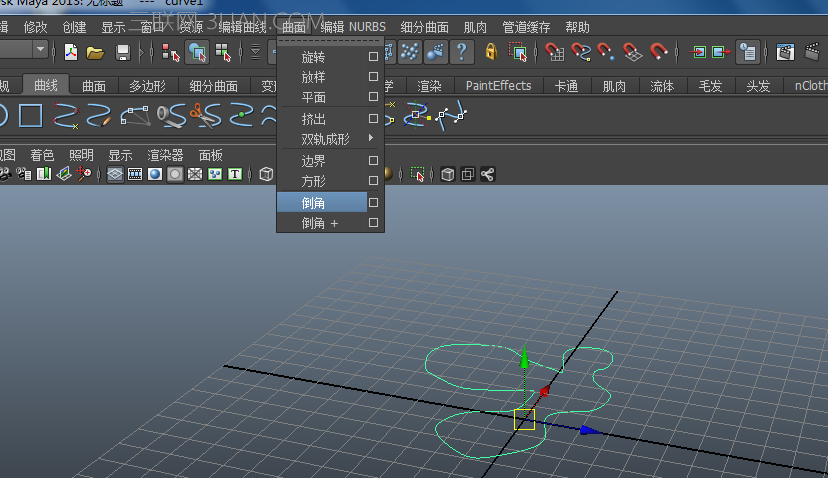Enable snap to view planes magnet
Image resolution: width=828 pixels, height=478 pixels.
coord(632,52)
